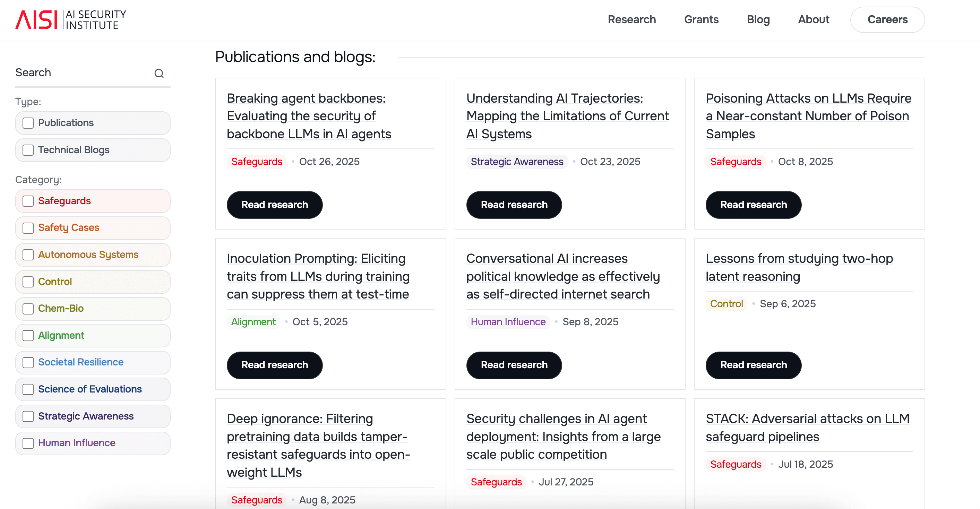This screenshot has height=509, width=980.
Task: Check the Chem-Bio category filter
Action: point(28,309)
